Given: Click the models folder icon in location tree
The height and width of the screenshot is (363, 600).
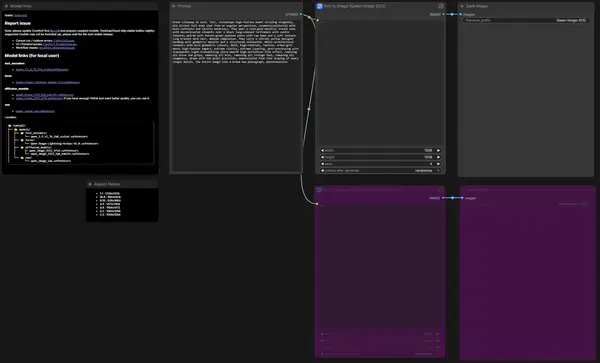Looking at the screenshot, I should click(16, 129).
